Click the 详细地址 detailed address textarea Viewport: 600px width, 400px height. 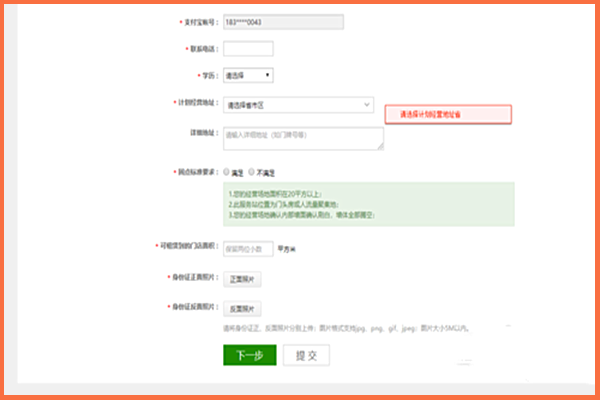(303, 138)
